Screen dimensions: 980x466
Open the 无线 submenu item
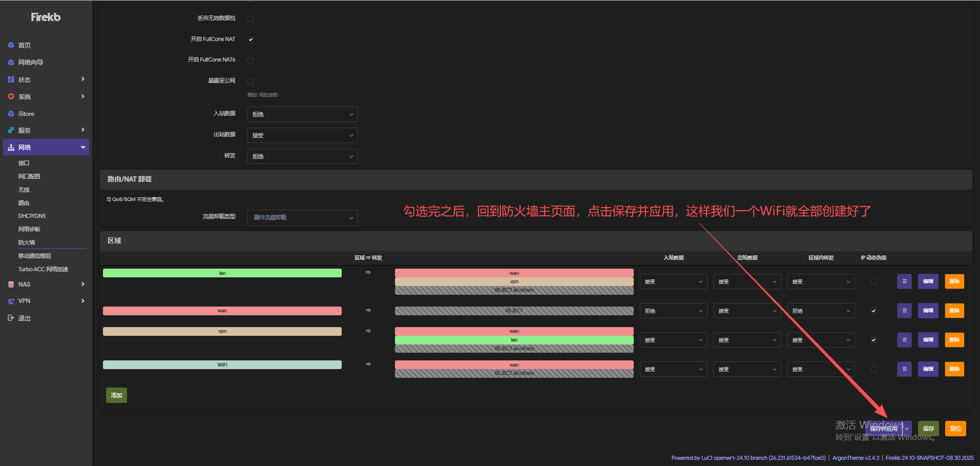[x=24, y=190]
